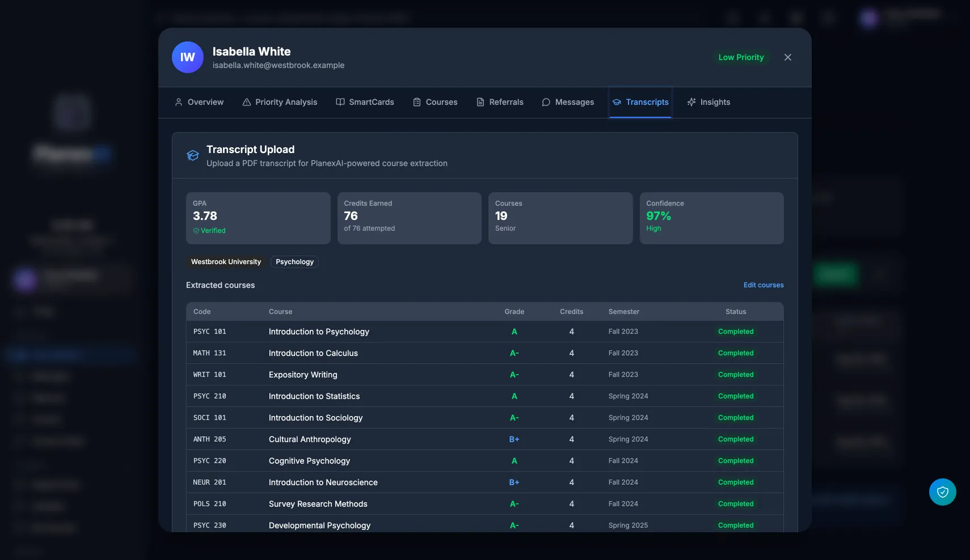Click the isabella.white@westbrook.example email
This screenshot has width=970, height=560.
279,65
